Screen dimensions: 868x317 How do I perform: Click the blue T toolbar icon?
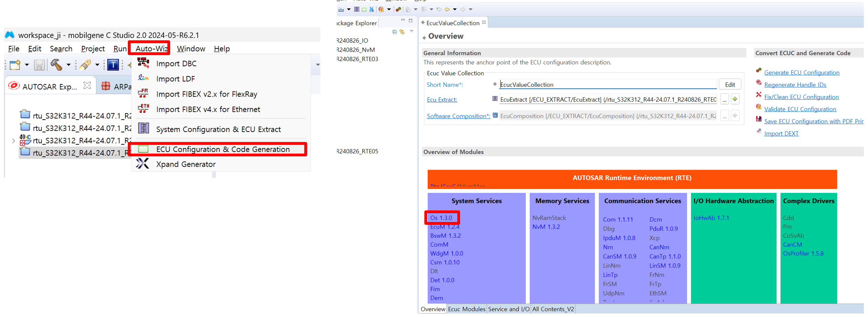tap(113, 65)
